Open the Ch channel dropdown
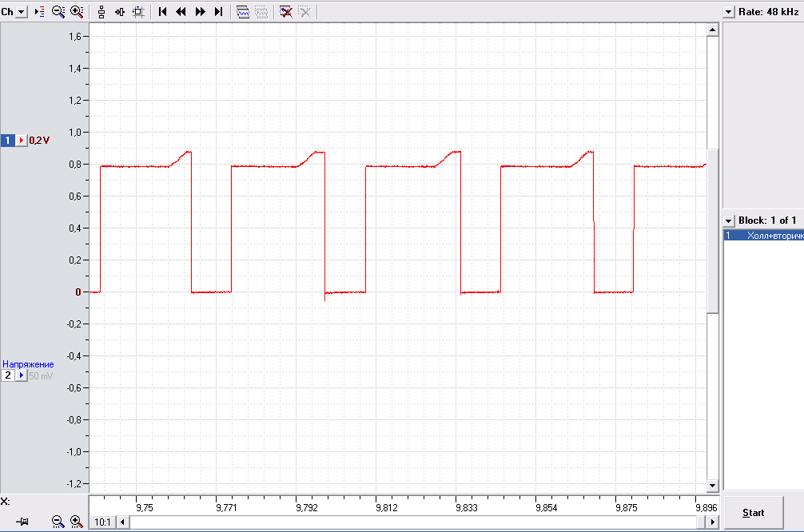 tap(21, 11)
